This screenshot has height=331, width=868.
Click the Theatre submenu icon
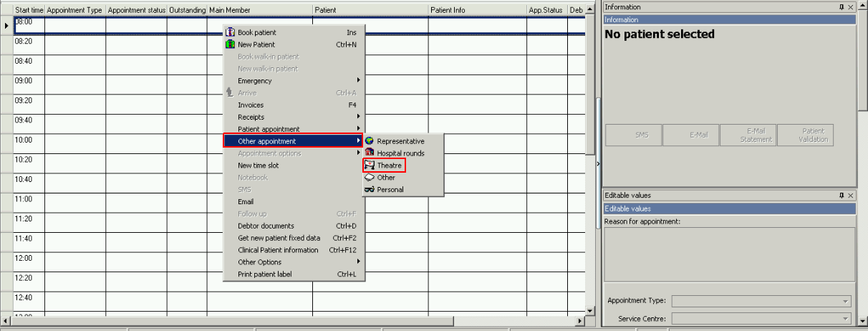tap(370, 165)
